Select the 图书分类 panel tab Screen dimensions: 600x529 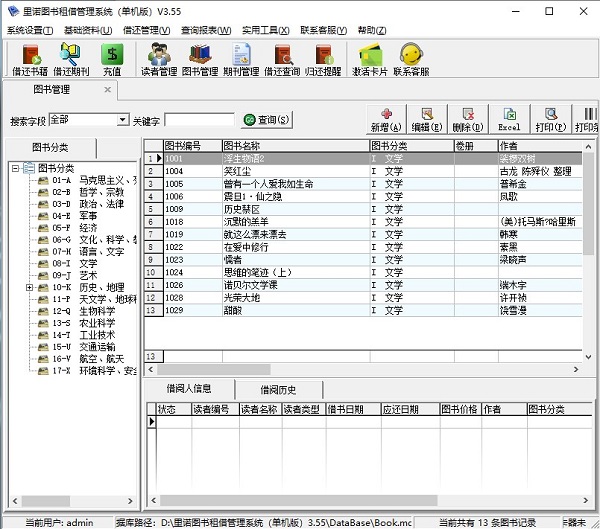50,148
